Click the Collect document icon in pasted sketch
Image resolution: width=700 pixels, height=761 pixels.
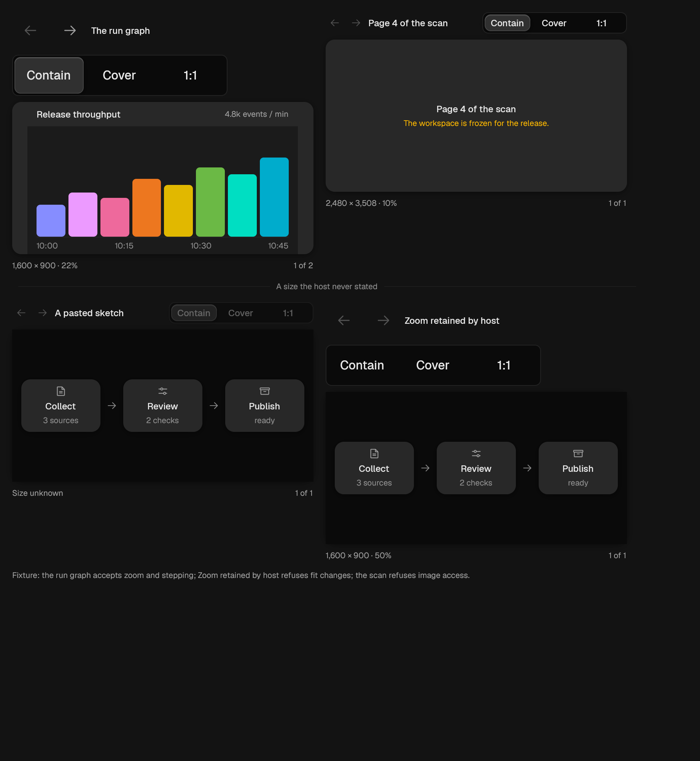pos(61,391)
